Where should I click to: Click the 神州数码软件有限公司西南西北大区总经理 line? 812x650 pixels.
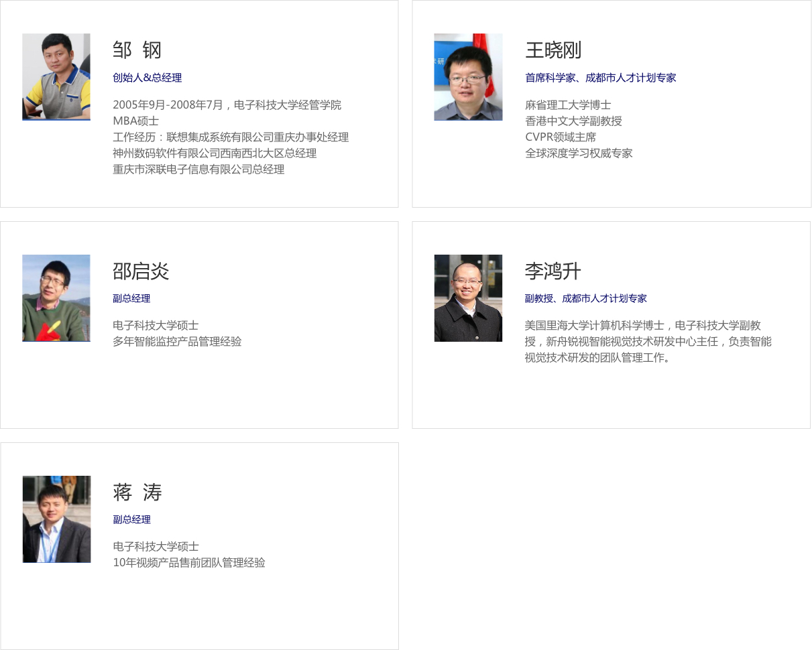(x=215, y=153)
